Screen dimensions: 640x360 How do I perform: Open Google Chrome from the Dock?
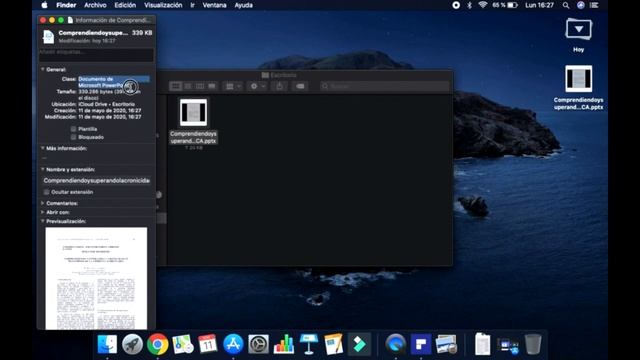tap(158, 344)
